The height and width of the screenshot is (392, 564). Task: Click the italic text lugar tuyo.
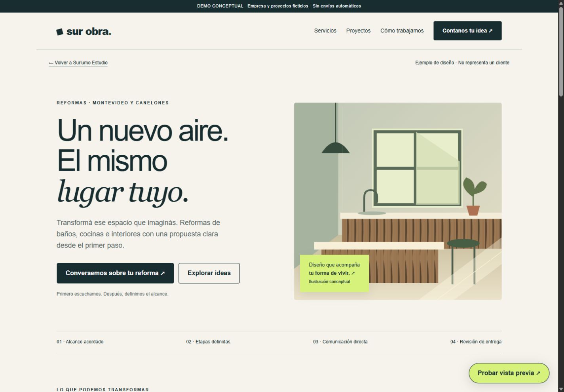pos(122,192)
